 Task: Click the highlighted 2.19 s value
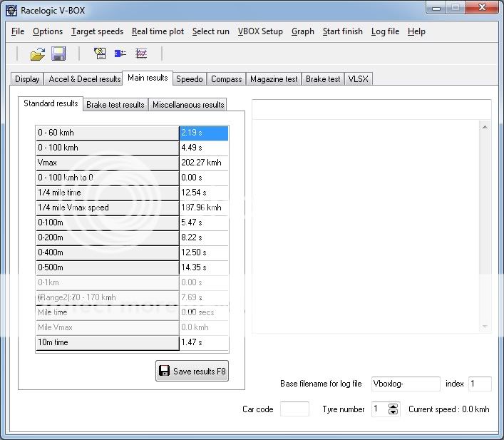coord(204,133)
